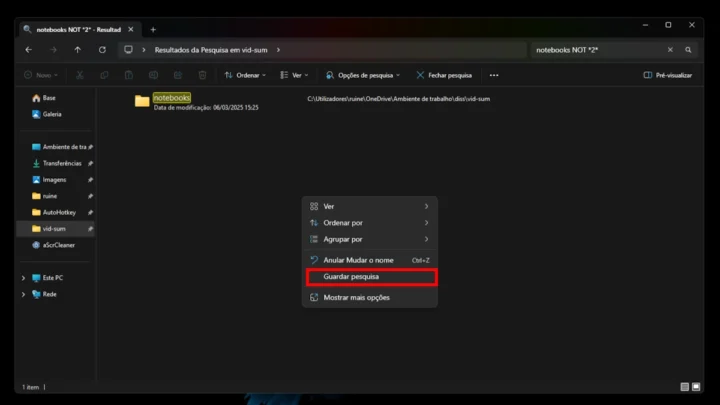Screen dimensions: 720x405
Task: Open the Opções de pesquisa dropdown
Action: pos(363,75)
